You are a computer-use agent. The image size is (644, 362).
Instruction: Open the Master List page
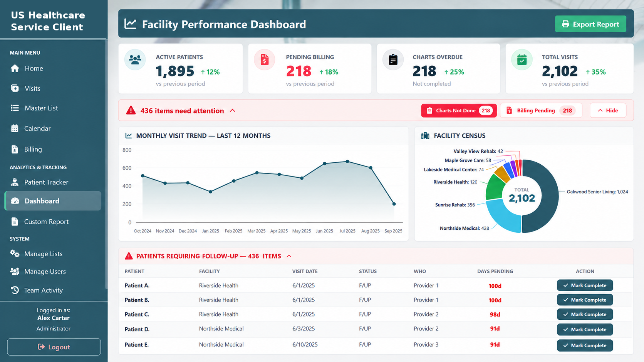pos(53,108)
